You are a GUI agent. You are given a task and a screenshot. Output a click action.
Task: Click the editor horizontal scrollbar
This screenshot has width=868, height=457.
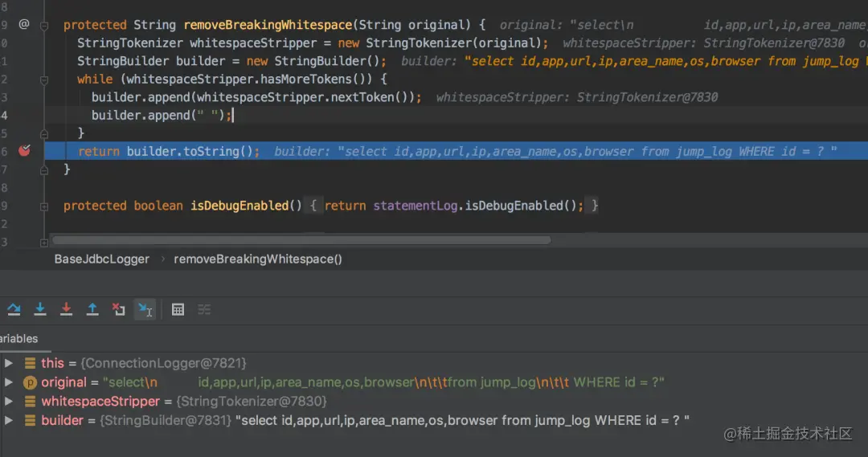click(x=301, y=240)
